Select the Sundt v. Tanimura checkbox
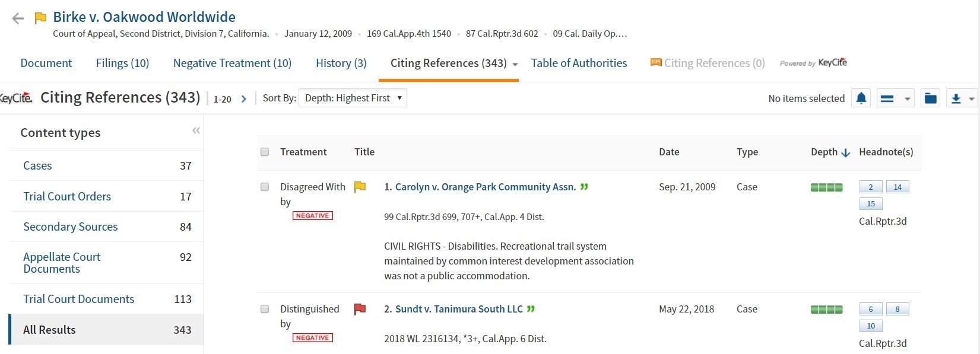The image size is (980, 354). pyautogui.click(x=265, y=309)
